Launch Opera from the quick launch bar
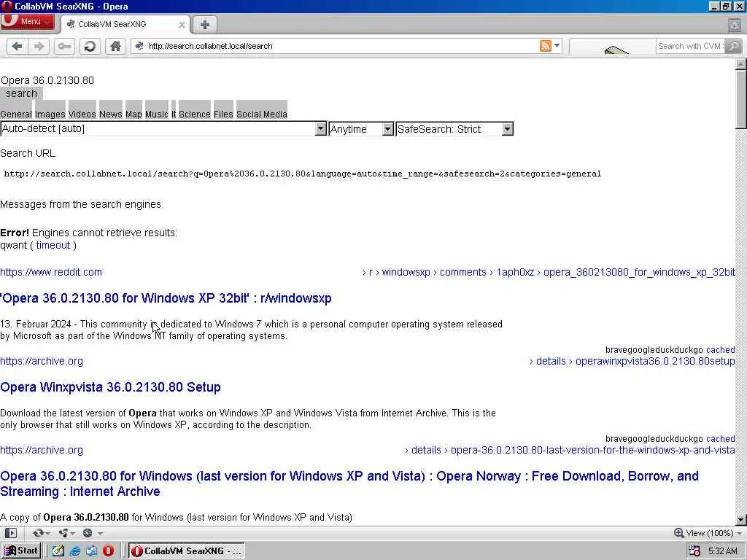The image size is (747, 560). tap(108, 551)
